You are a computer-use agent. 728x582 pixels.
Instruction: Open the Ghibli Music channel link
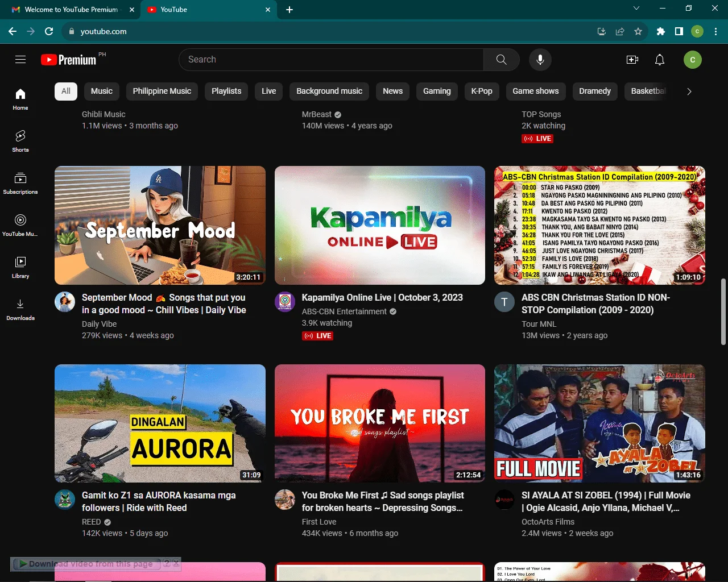[104, 114]
